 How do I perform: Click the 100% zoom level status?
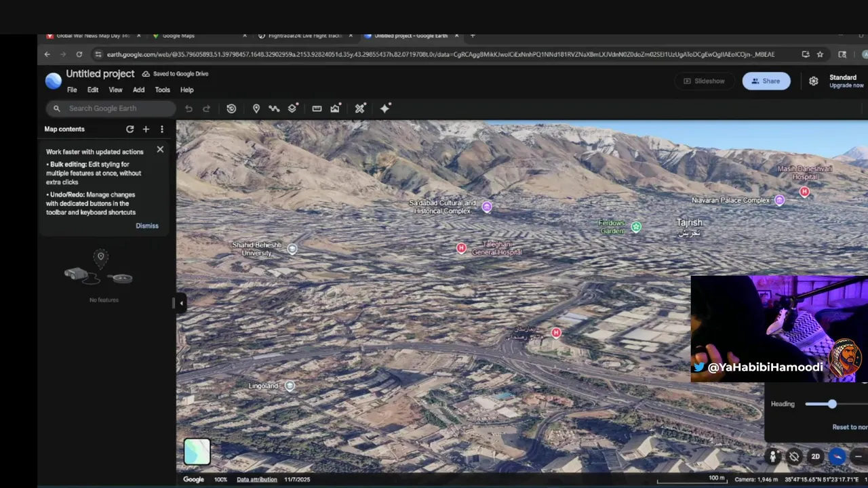pyautogui.click(x=220, y=479)
